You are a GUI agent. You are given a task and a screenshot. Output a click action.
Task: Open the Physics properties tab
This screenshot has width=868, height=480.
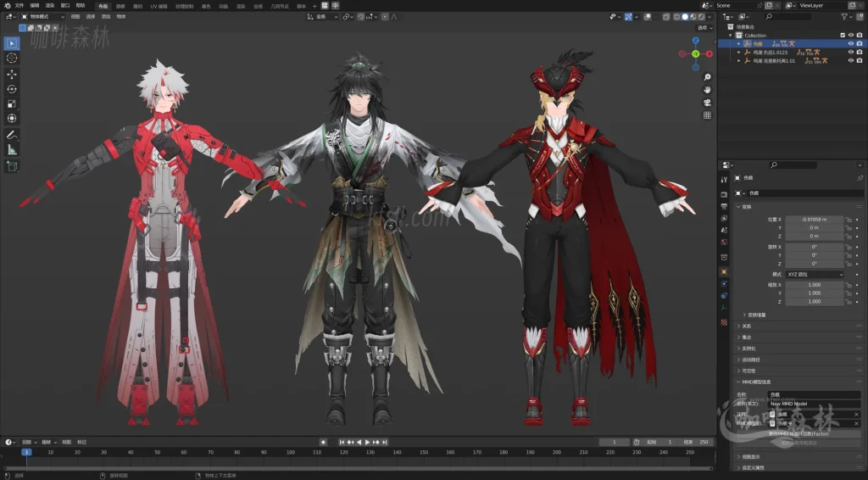(724, 284)
